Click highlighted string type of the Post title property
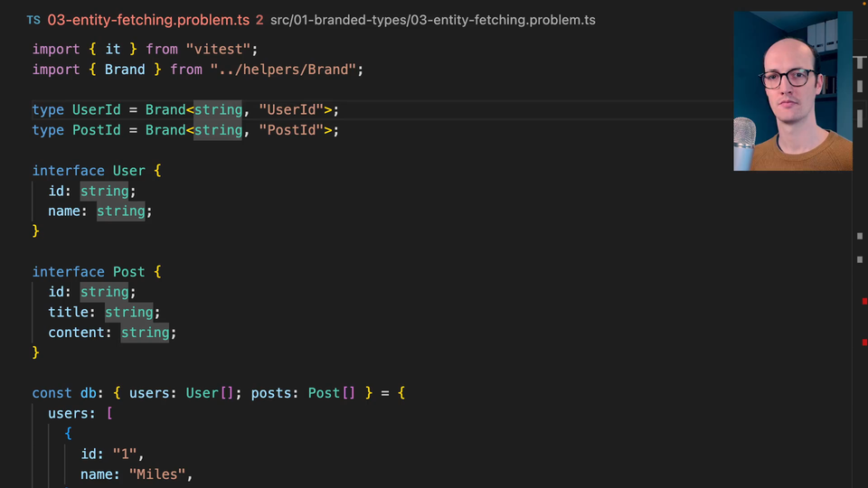Screen dimensions: 868x488 pyautogui.click(x=129, y=312)
